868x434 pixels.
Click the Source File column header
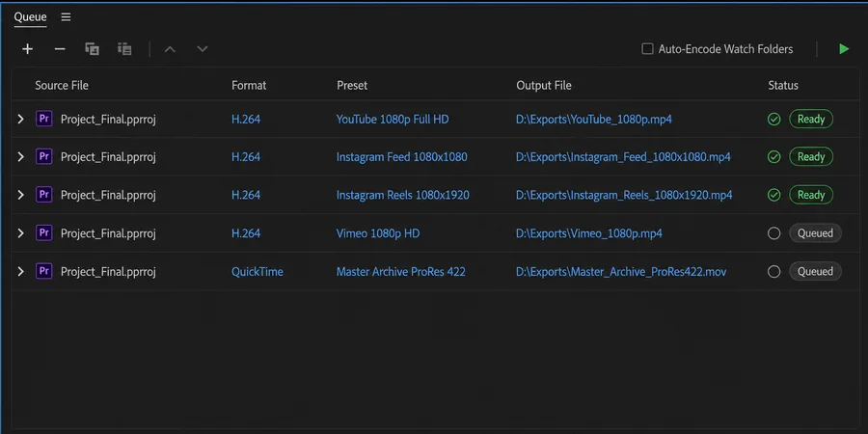point(62,85)
